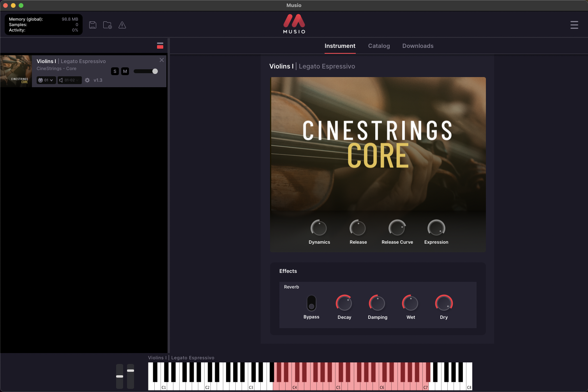588x392 pixels.
Task: Click the Dynamics knob
Action: (x=319, y=228)
